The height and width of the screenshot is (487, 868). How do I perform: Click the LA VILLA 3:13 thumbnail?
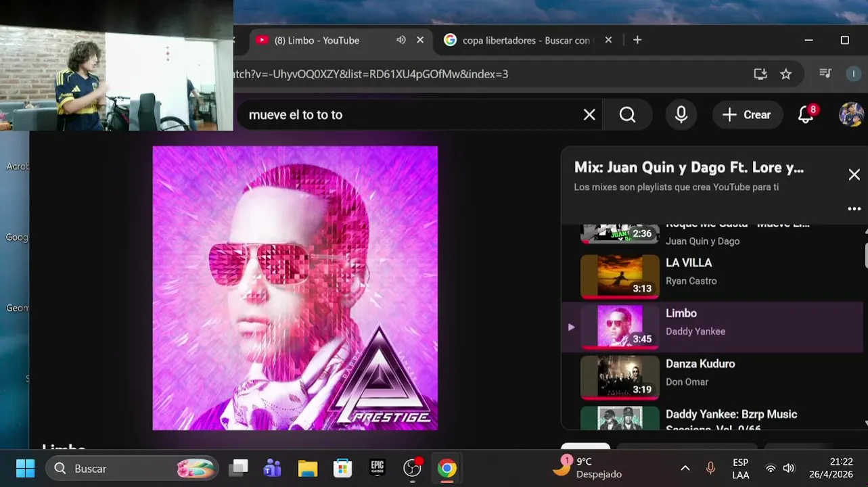click(620, 277)
